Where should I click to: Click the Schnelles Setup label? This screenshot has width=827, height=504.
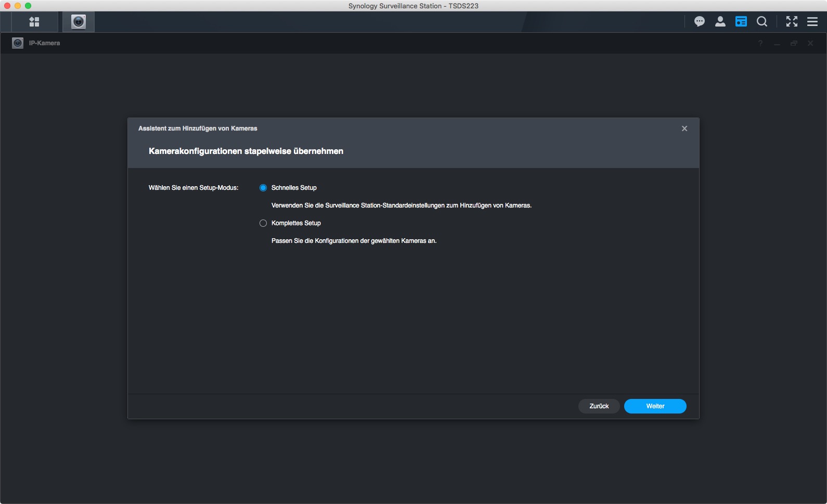[x=294, y=188]
